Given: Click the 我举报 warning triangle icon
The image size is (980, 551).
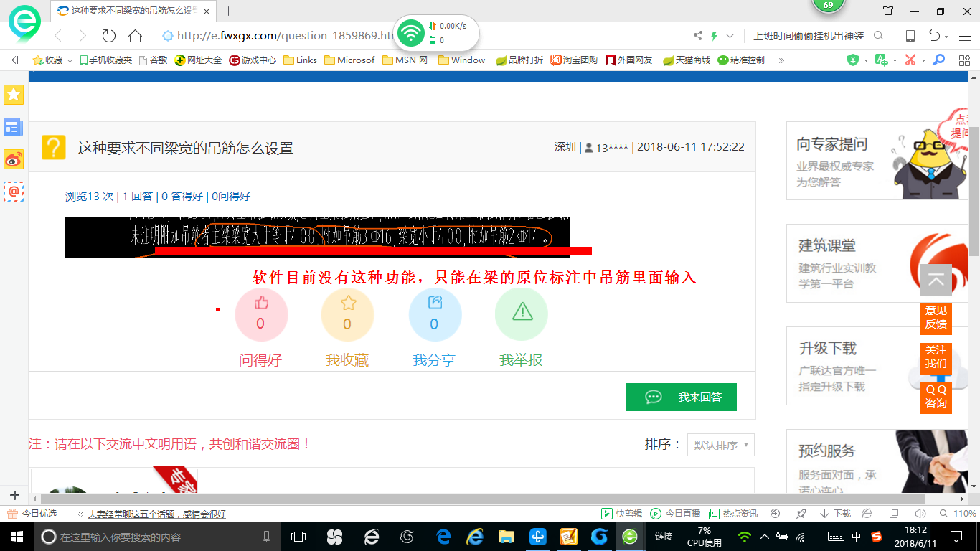Looking at the screenshot, I should click(522, 311).
